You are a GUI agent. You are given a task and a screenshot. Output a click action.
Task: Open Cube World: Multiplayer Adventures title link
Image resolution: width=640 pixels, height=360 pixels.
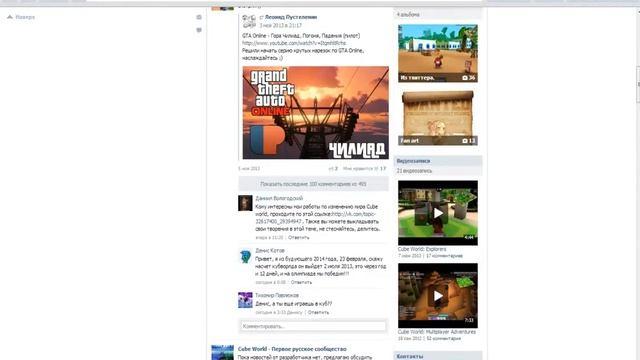click(437, 332)
